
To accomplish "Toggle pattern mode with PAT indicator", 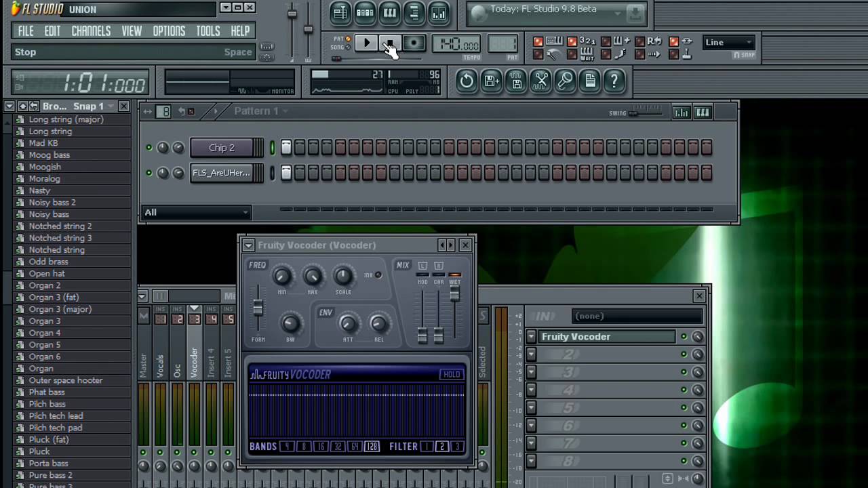I will pyautogui.click(x=349, y=39).
